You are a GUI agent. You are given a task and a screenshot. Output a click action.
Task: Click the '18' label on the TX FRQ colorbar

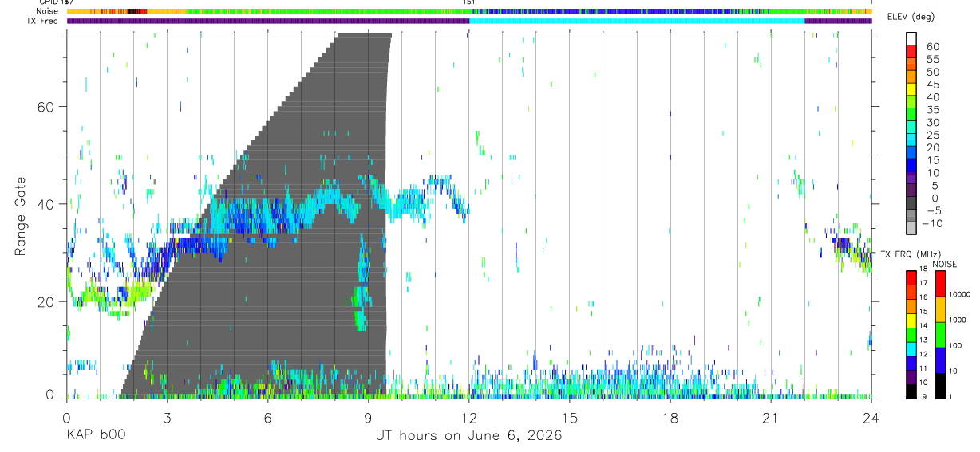pos(922,269)
